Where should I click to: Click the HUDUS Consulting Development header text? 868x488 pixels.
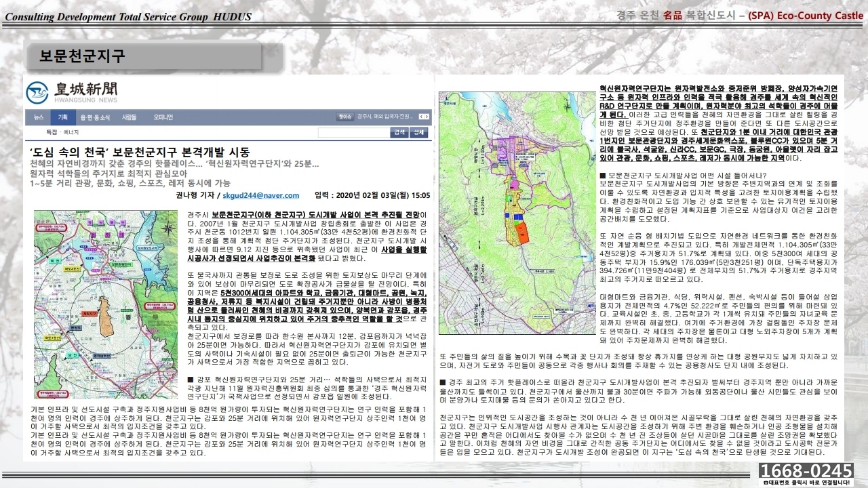click(128, 16)
